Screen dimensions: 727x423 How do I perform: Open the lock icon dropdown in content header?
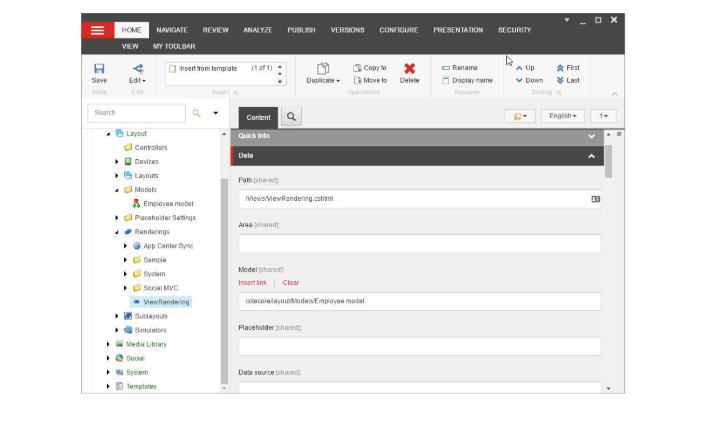[x=520, y=116]
